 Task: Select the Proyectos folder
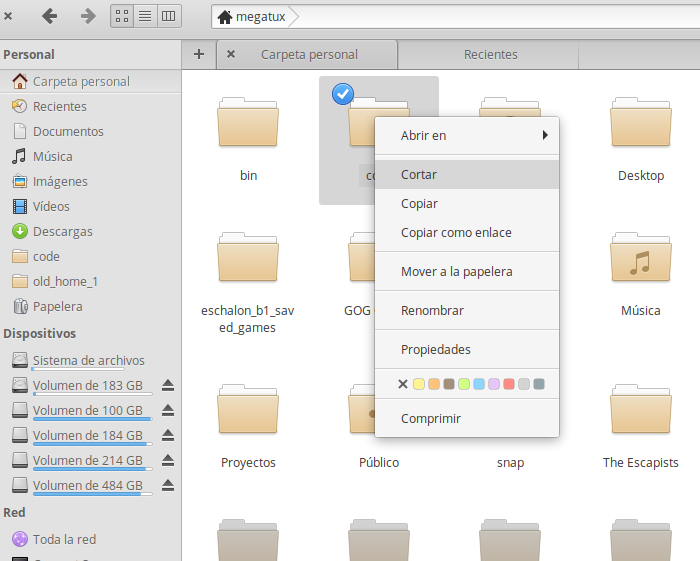point(248,410)
